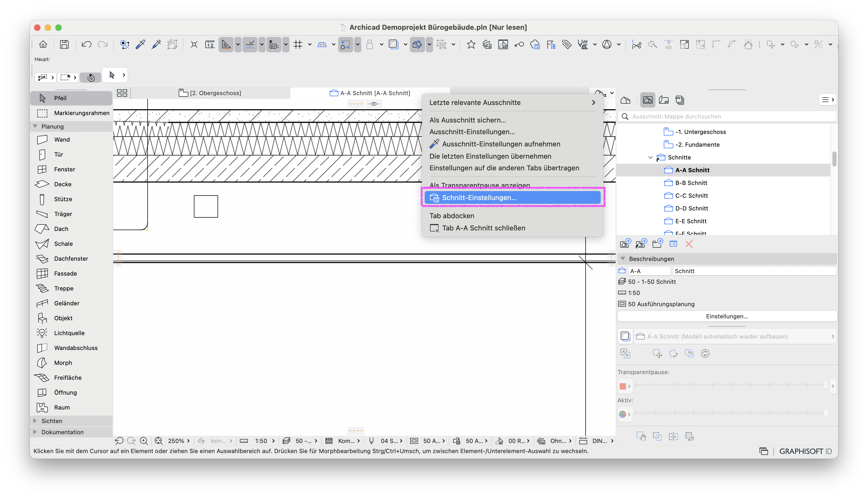
Task: Open Letzte relevante Ausschnitte submenu
Action: click(x=512, y=103)
